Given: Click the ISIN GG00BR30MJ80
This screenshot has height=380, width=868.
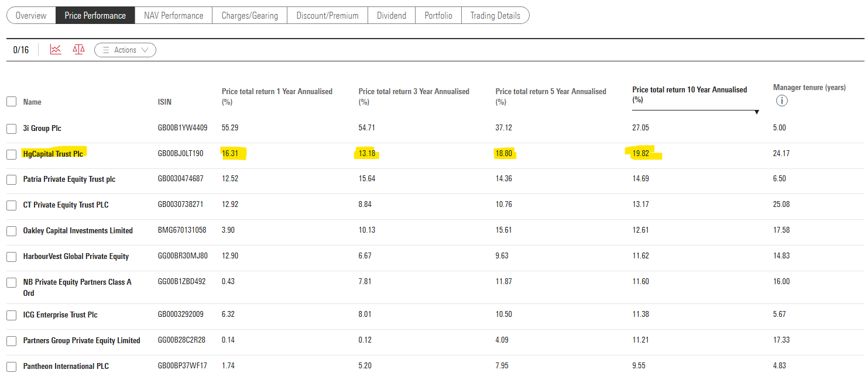Looking at the screenshot, I should click(x=183, y=256).
